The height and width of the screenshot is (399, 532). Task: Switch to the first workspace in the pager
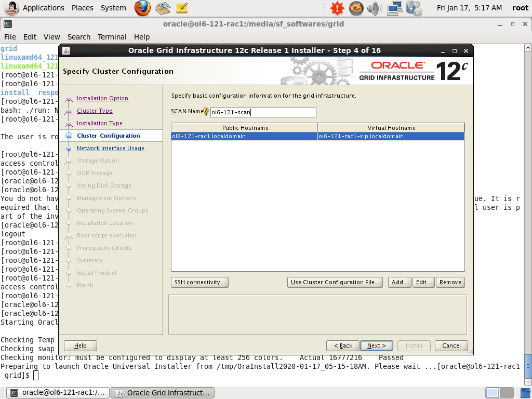[x=493, y=393]
